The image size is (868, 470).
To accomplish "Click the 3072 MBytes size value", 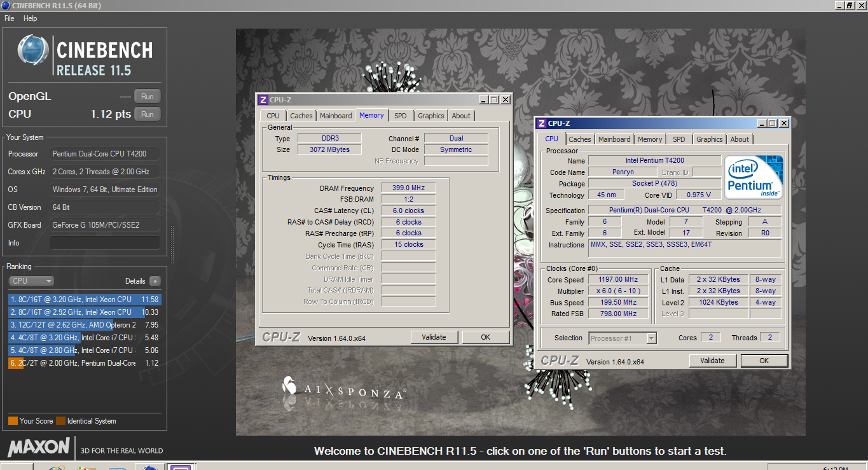I will click(x=329, y=149).
